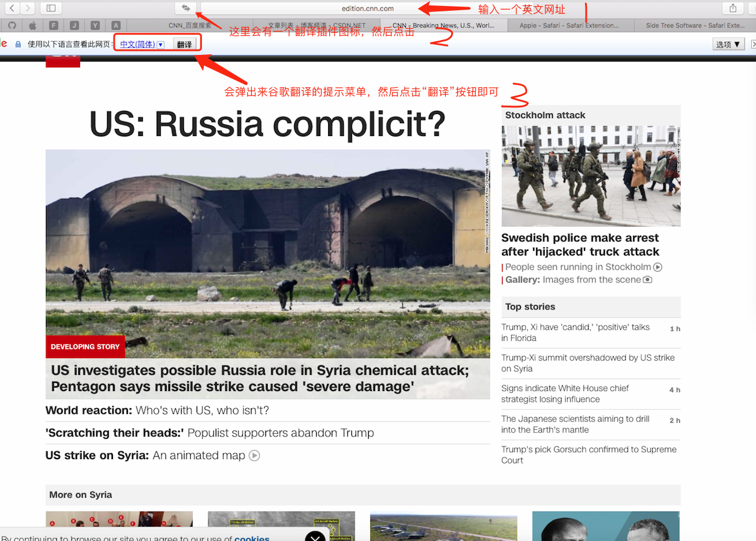Switch to the CSDN.NET 文章列表 tab
The image size is (756, 541).
pyautogui.click(x=317, y=26)
